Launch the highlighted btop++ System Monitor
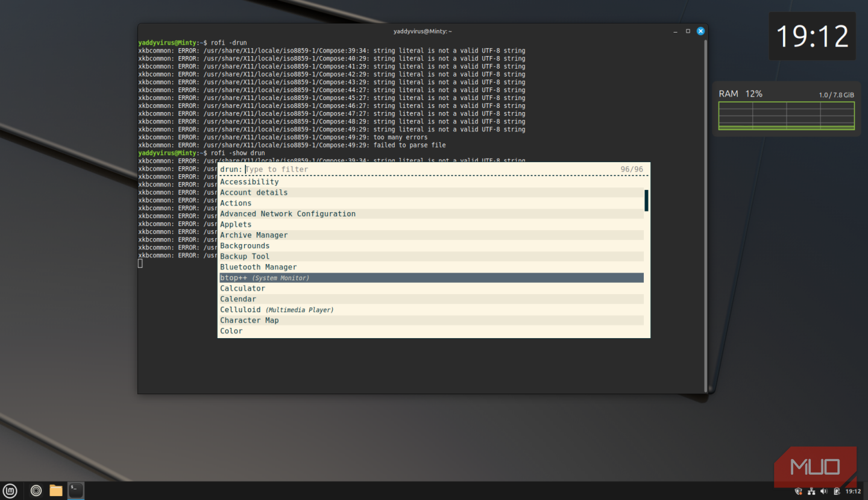The height and width of the screenshot is (500, 868). click(432, 278)
